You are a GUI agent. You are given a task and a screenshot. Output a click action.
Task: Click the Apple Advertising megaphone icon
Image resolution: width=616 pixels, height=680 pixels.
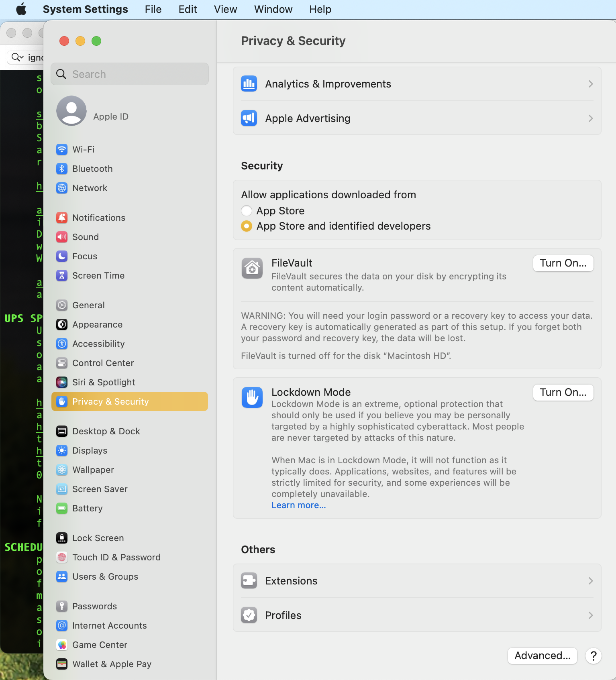pyautogui.click(x=249, y=118)
